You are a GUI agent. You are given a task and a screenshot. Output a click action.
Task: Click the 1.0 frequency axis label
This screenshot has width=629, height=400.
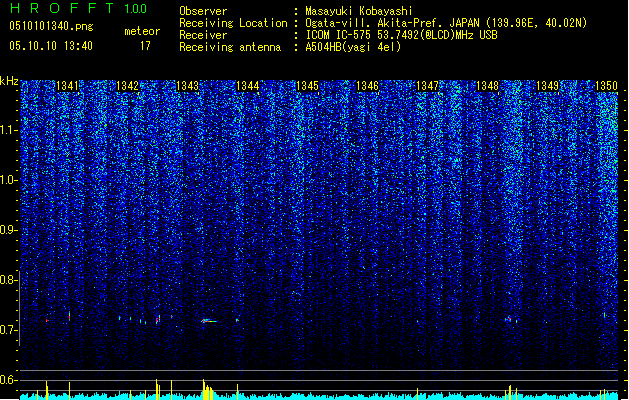click(9, 180)
